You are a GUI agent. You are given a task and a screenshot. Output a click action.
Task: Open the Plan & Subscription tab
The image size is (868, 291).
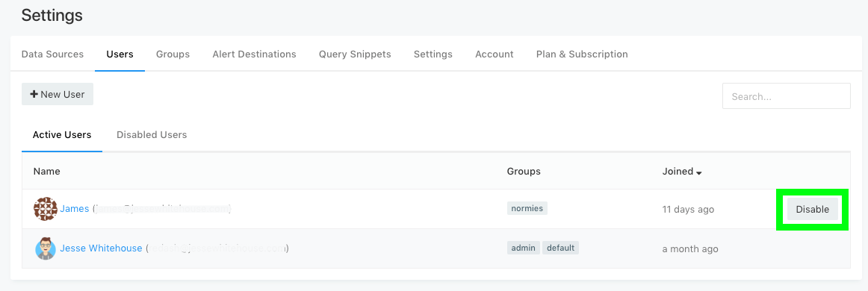pyautogui.click(x=582, y=54)
